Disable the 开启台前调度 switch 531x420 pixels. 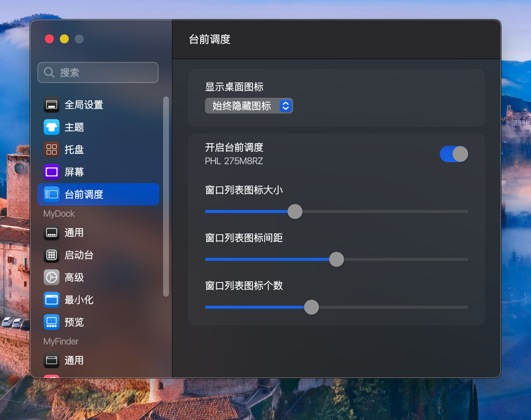point(454,154)
